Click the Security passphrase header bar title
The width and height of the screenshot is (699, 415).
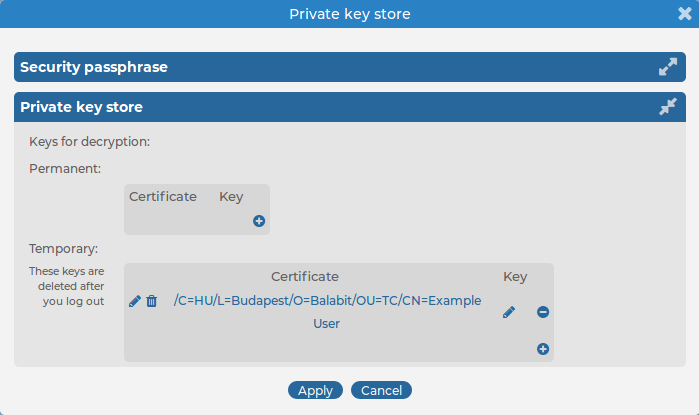pos(94,67)
